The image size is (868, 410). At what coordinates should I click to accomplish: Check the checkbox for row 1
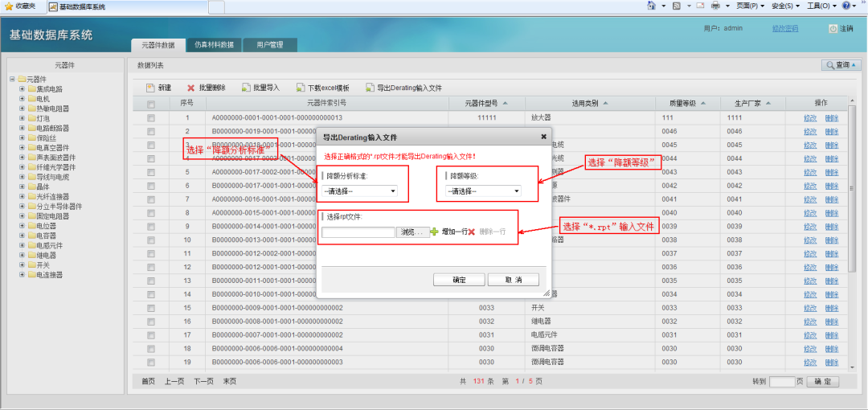tap(150, 118)
